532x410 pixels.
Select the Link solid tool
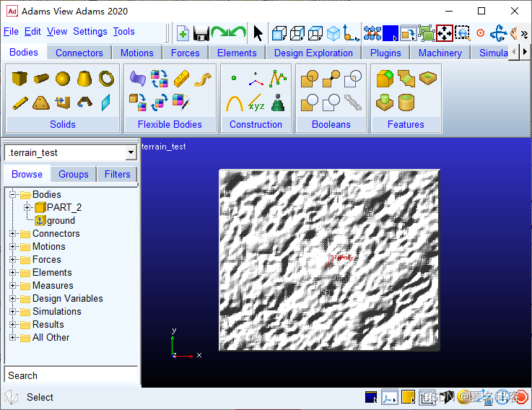pyautogui.click(x=20, y=102)
